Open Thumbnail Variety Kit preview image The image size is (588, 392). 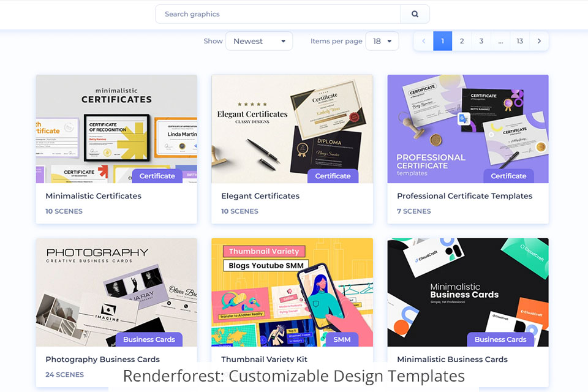292,292
